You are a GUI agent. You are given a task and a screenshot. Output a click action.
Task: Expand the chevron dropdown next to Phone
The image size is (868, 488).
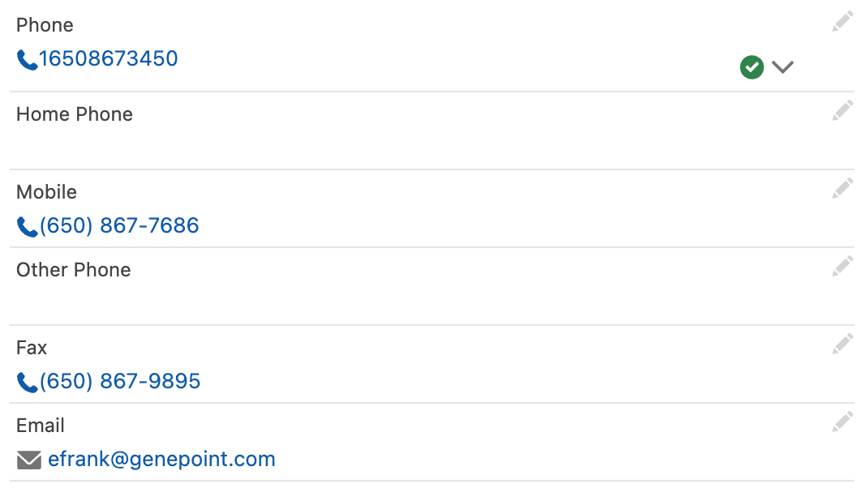[783, 67]
